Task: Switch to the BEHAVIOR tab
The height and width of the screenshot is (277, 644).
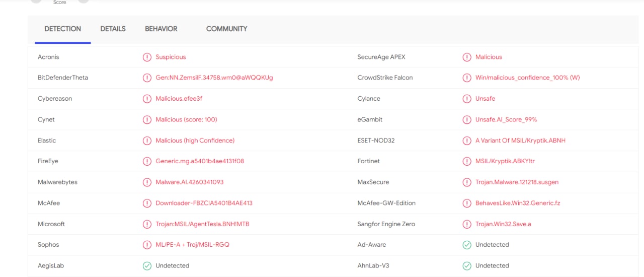Action: point(161,29)
